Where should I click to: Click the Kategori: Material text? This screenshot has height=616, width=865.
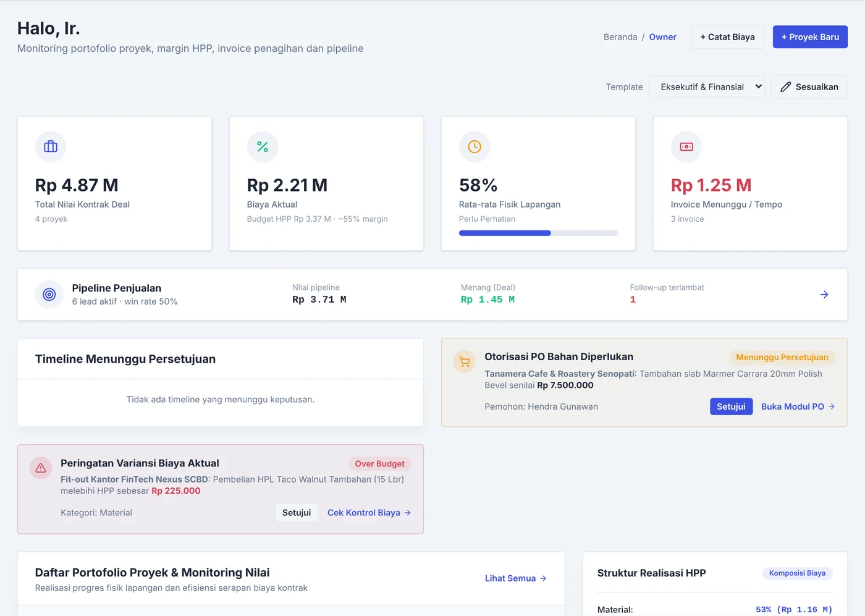coord(96,513)
